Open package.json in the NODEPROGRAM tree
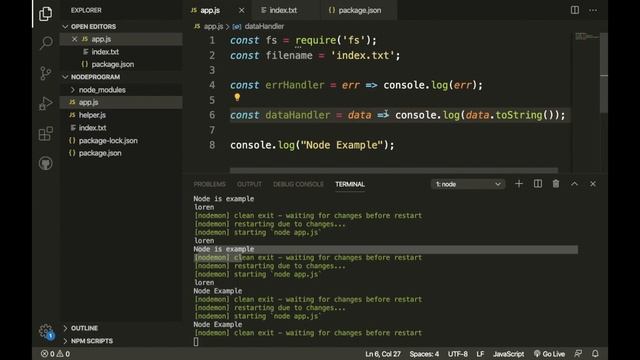The image size is (640, 360). [100, 153]
